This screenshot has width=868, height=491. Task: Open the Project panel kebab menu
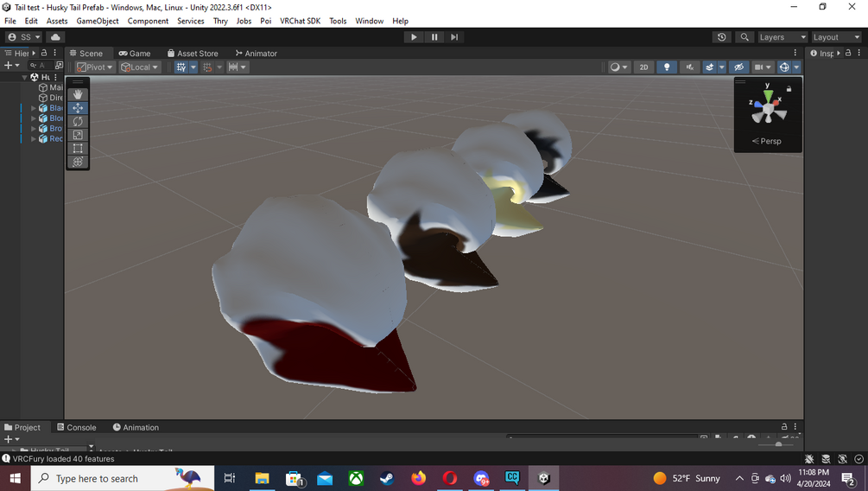(795, 427)
